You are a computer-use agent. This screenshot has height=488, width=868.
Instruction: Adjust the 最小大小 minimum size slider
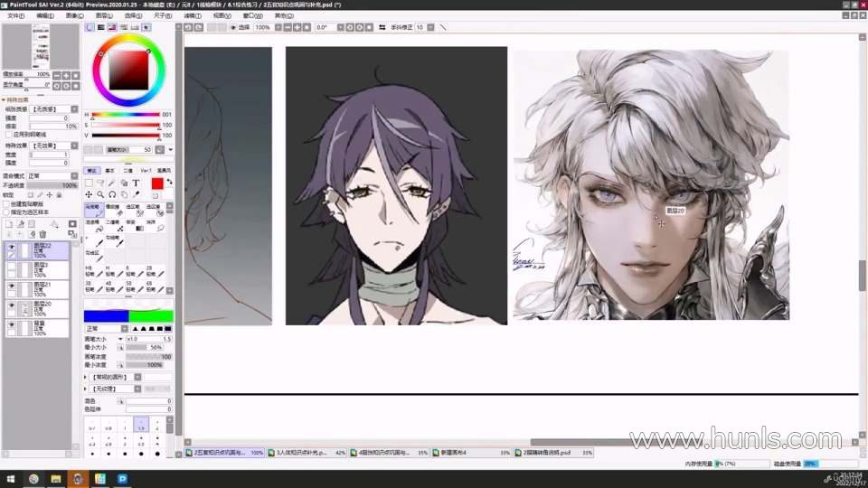[x=145, y=347]
